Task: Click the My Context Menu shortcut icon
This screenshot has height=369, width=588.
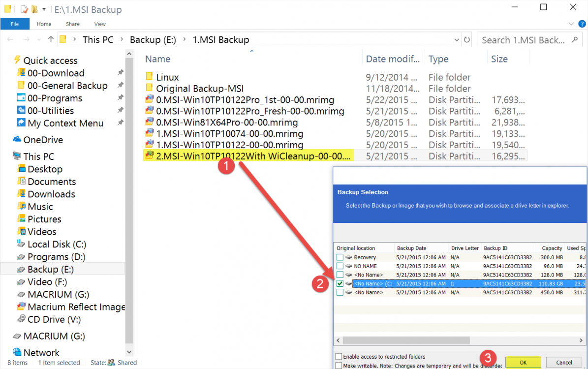Action: click(x=21, y=123)
